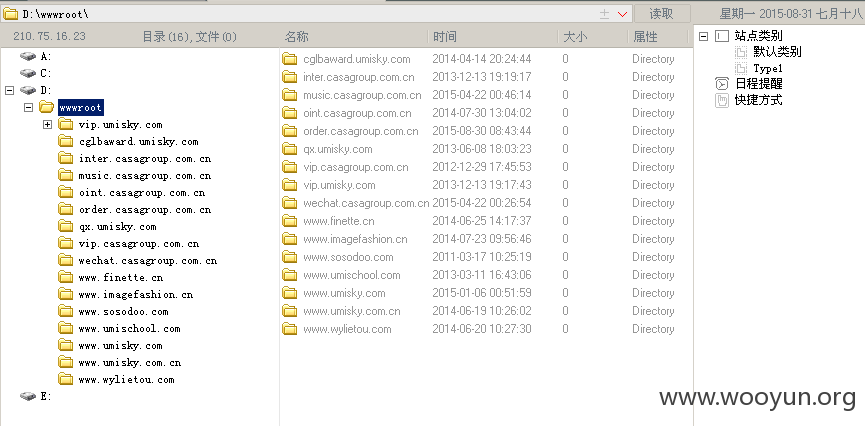Click the 目录(16),文件(0) count label
Viewport: 865px width, 426px height.
click(189, 37)
